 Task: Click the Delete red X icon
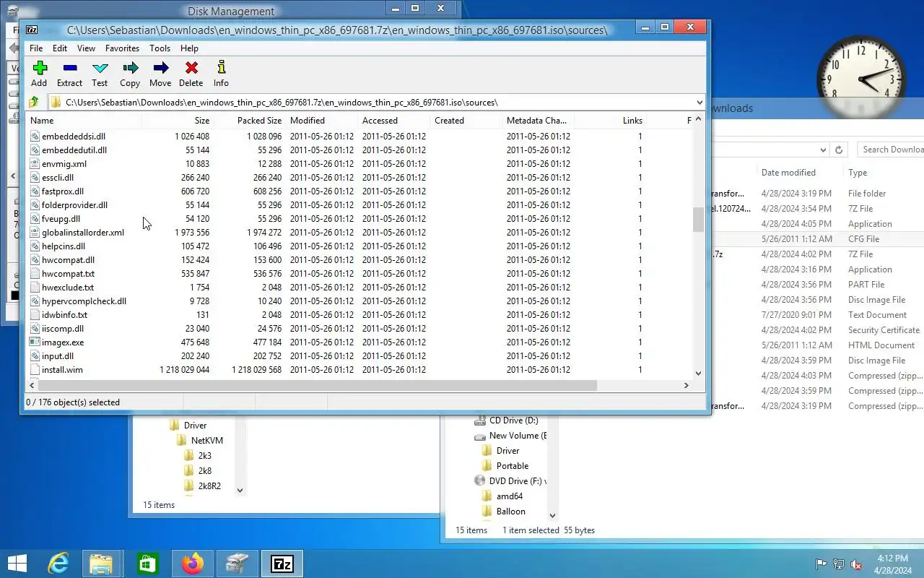(x=191, y=68)
